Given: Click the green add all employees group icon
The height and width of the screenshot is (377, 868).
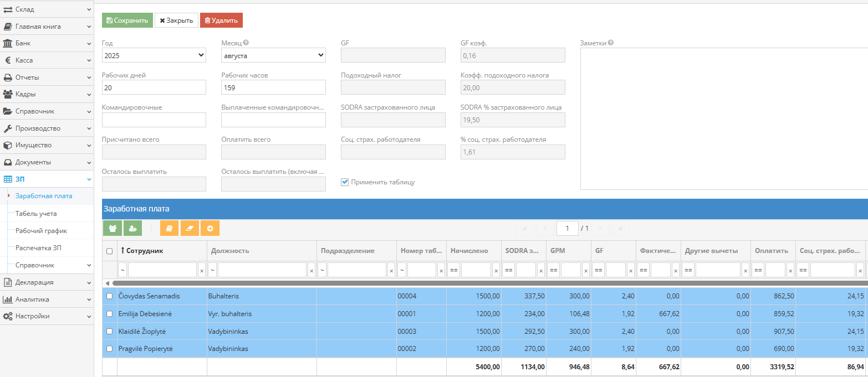Looking at the screenshot, I should tap(113, 228).
